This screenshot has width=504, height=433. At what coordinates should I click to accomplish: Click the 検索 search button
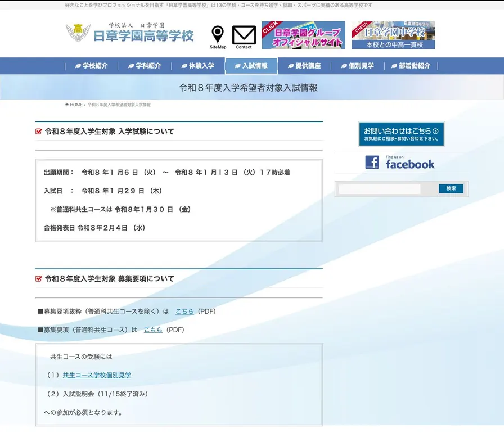tap(451, 188)
